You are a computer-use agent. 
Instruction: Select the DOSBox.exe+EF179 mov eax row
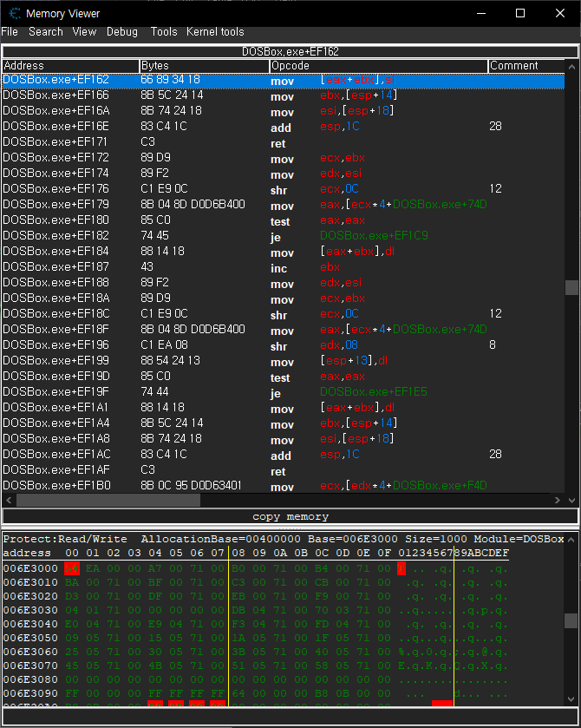coord(283,206)
